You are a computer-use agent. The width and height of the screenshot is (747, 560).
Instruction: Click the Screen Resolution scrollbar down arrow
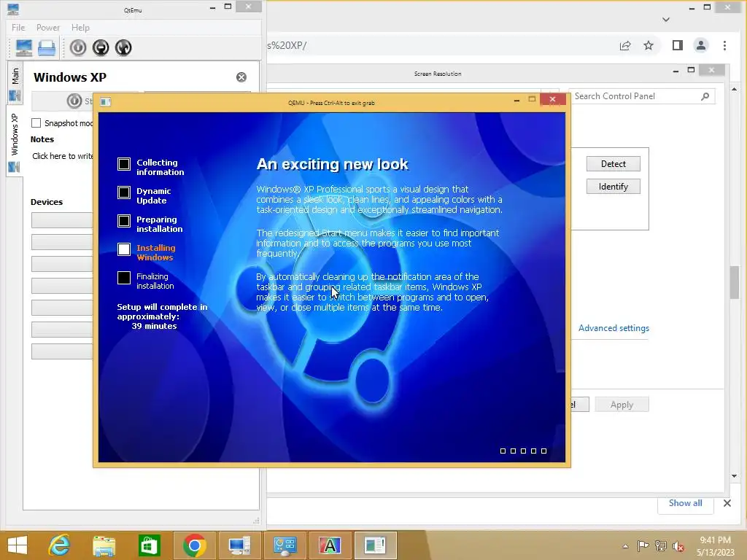click(x=734, y=475)
